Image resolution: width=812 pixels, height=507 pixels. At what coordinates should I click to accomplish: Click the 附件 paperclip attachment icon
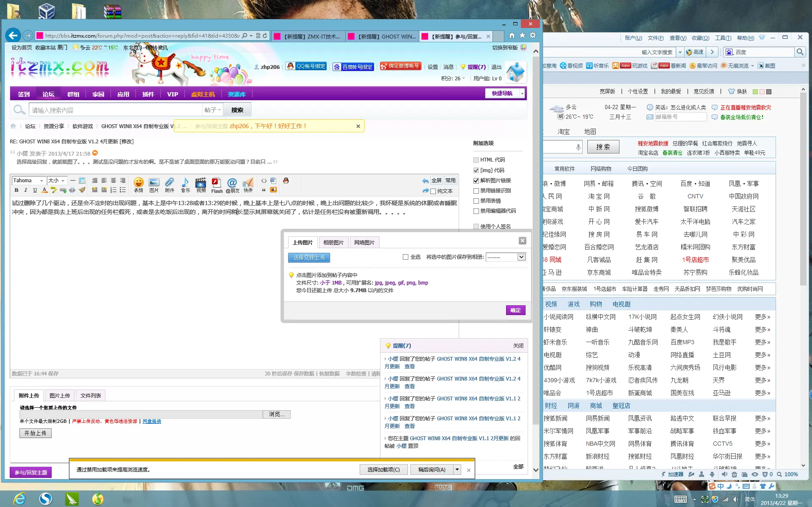click(170, 185)
